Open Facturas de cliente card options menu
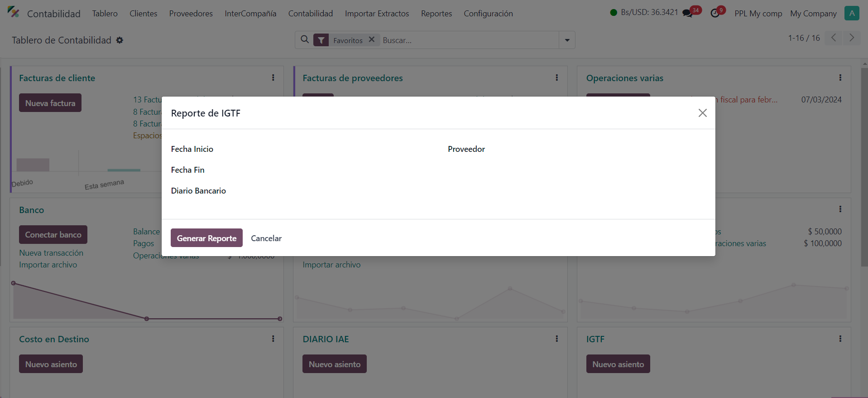This screenshot has height=398, width=868. [273, 78]
